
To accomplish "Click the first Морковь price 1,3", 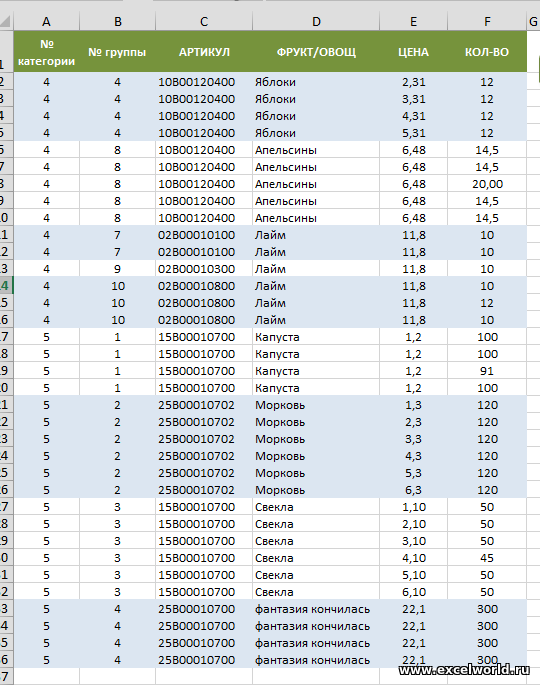I will tap(413, 405).
